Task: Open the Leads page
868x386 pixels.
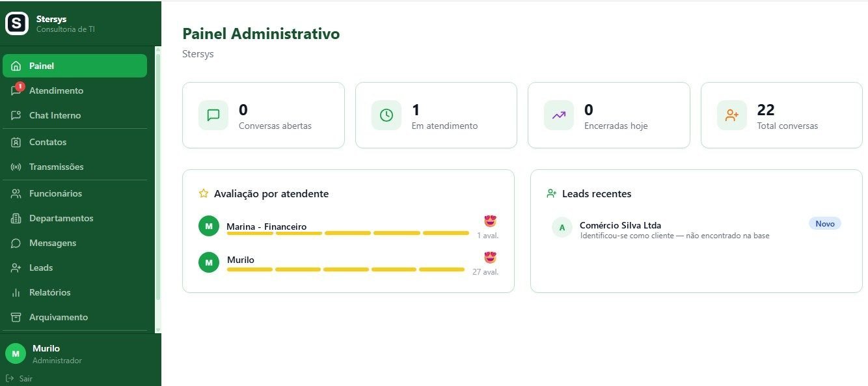Action: [x=75, y=268]
